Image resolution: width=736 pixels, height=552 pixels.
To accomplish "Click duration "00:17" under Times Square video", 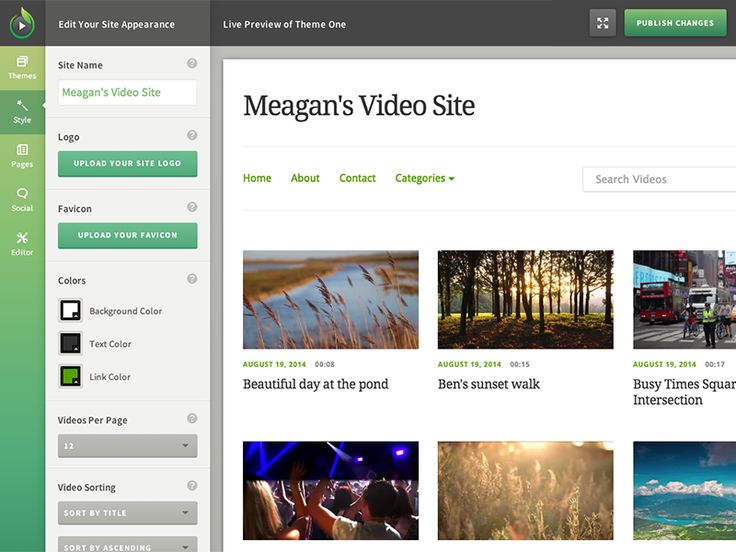I will pyautogui.click(x=715, y=364).
